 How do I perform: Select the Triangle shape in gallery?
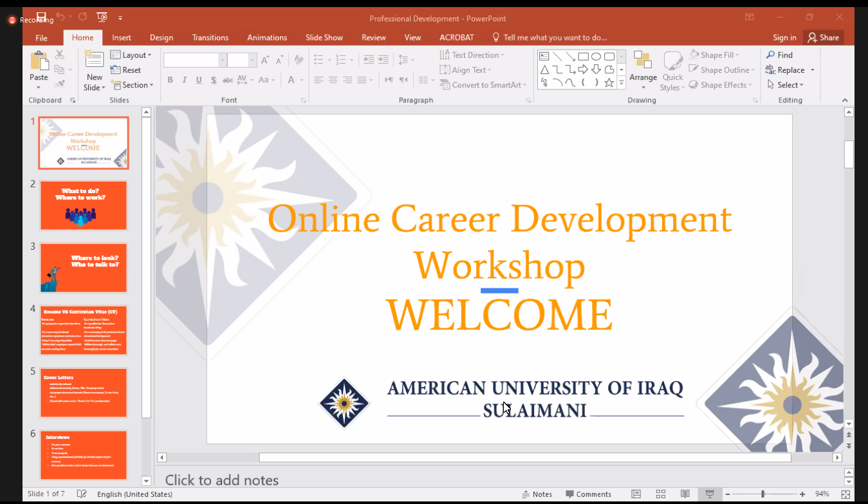click(544, 70)
